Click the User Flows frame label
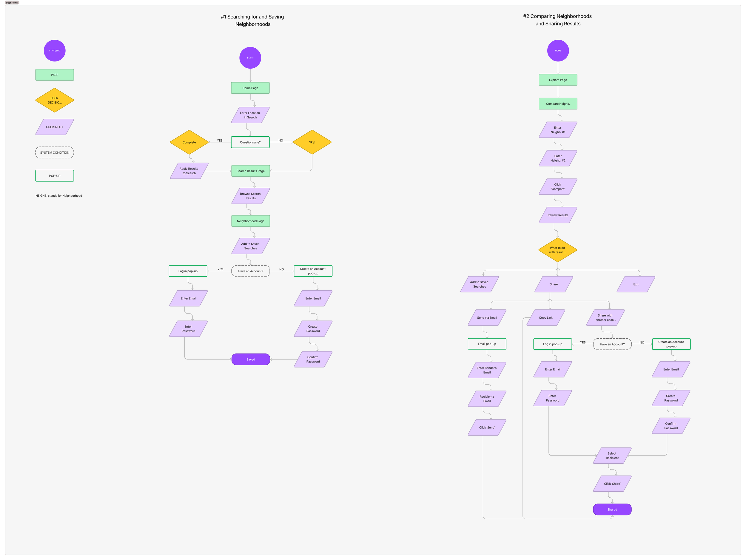 pos(12,2)
